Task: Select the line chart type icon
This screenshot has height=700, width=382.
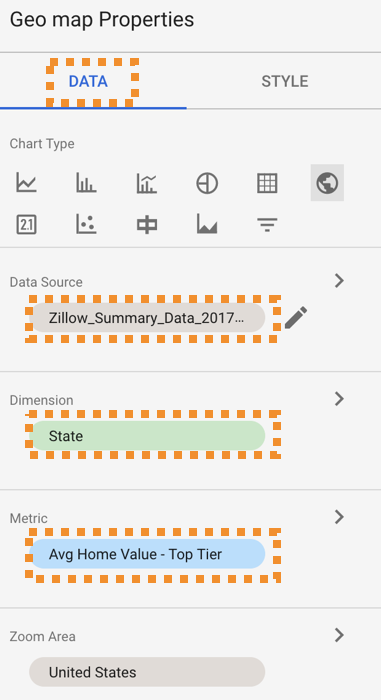Action: (26, 183)
